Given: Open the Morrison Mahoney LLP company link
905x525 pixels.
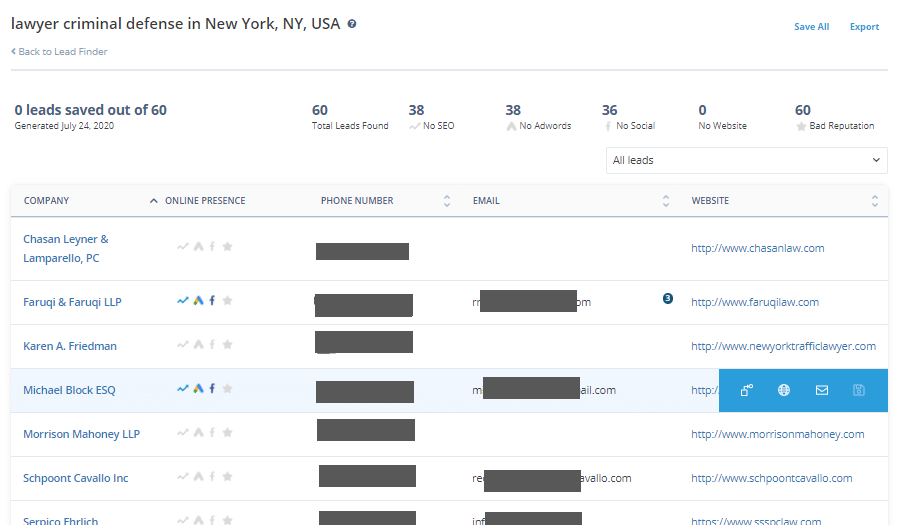Looking at the screenshot, I should click(x=81, y=434).
